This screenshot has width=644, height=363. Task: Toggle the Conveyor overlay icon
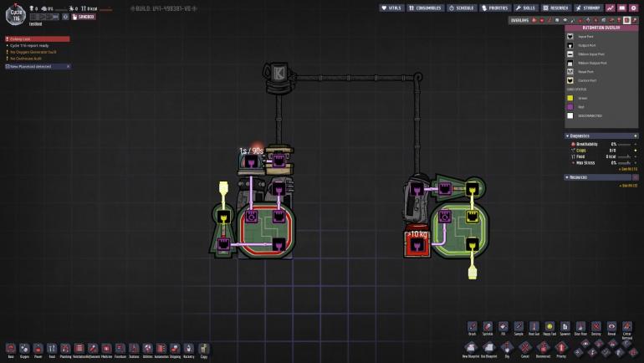634,20
